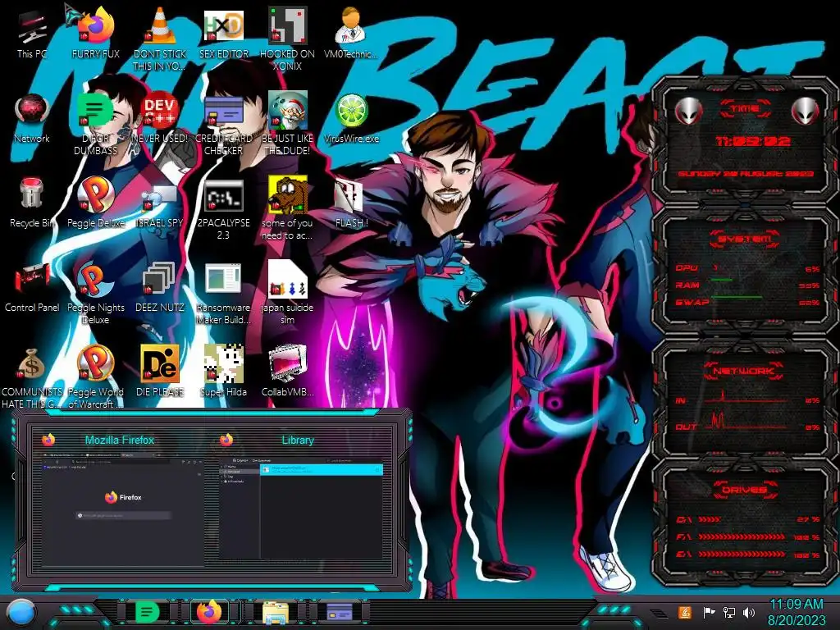Screen dimensions: 840x630
Task: Click orange tray icon
Action: pyautogui.click(x=685, y=612)
